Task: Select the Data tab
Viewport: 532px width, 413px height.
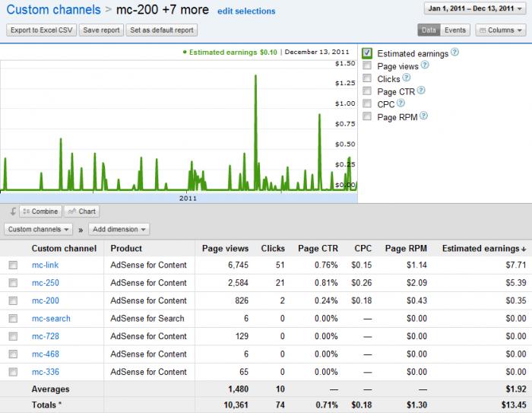Action: pyautogui.click(x=429, y=30)
